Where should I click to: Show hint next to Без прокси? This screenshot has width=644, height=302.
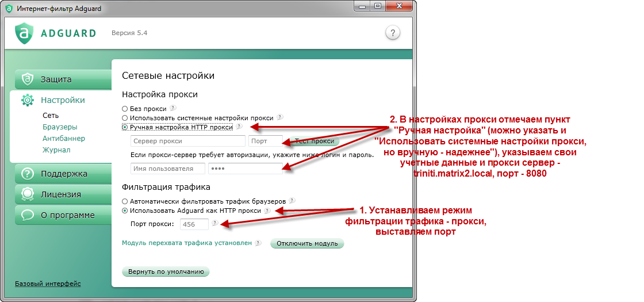[173, 108]
